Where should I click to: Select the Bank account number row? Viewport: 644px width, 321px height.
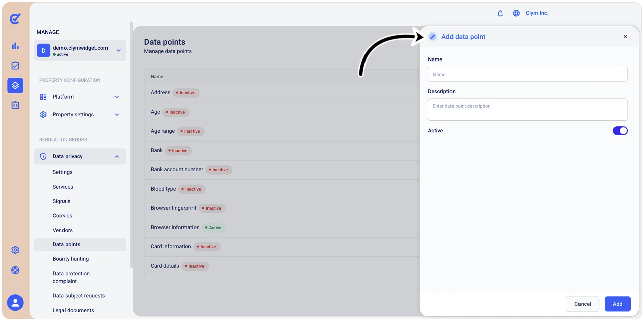click(282, 170)
